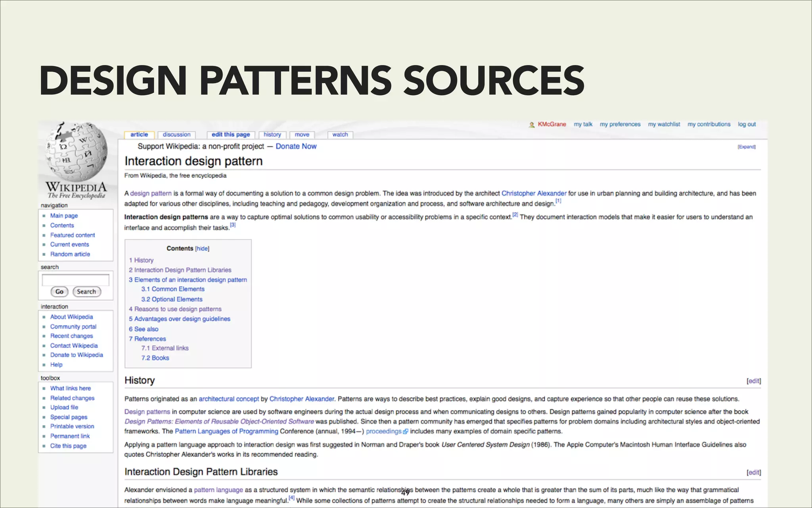This screenshot has width=812, height=508.
Task: Jump to 1 History in contents
Action: tap(141, 260)
